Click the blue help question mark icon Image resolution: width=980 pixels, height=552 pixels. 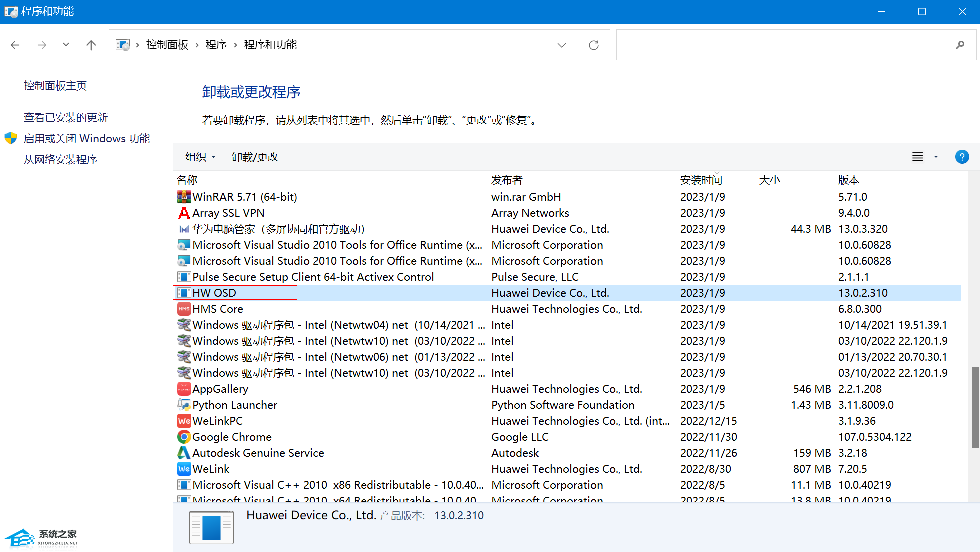coord(962,157)
